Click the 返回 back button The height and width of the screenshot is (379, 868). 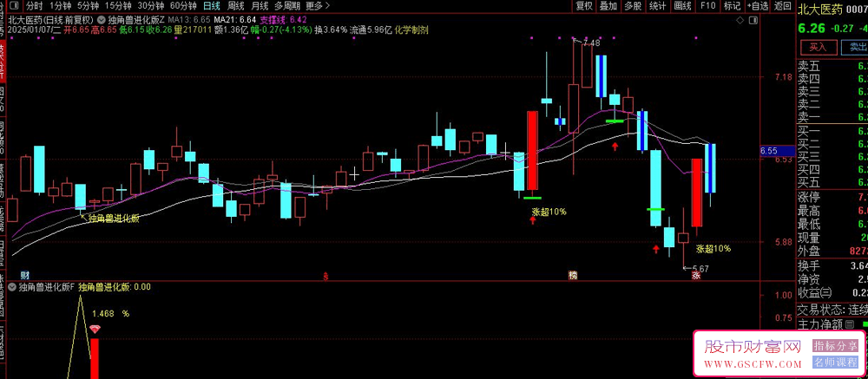pyautogui.click(x=783, y=6)
